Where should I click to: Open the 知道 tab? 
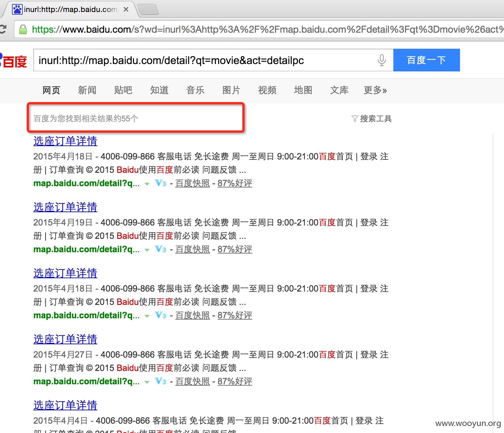click(x=159, y=90)
